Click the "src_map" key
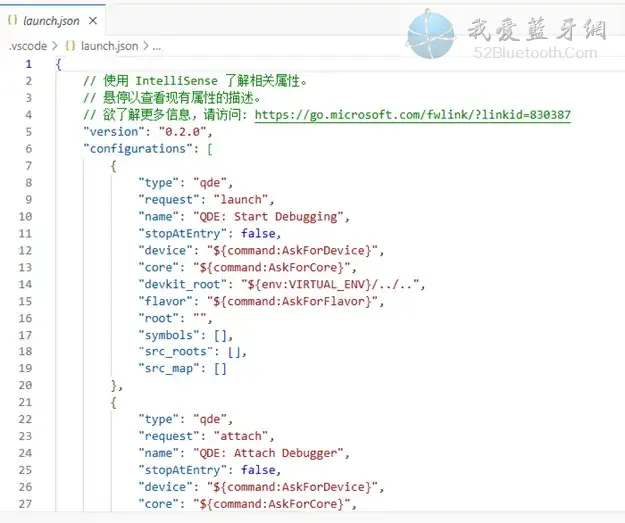The image size is (625, 523). coord(169,368)
